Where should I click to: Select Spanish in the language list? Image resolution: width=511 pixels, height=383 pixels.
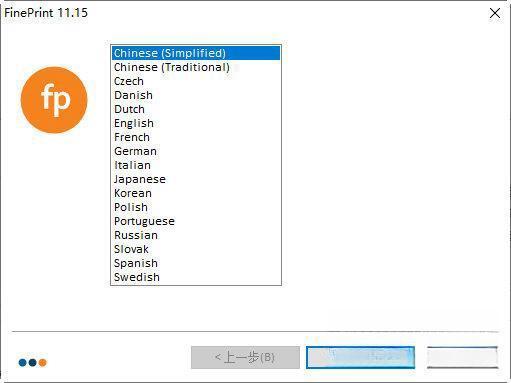click(x=196, y=263)
